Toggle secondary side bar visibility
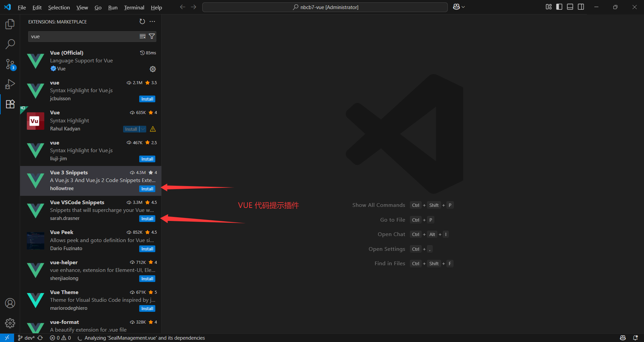Viewport: 644px width, 342px height. [x=581, y=7]
